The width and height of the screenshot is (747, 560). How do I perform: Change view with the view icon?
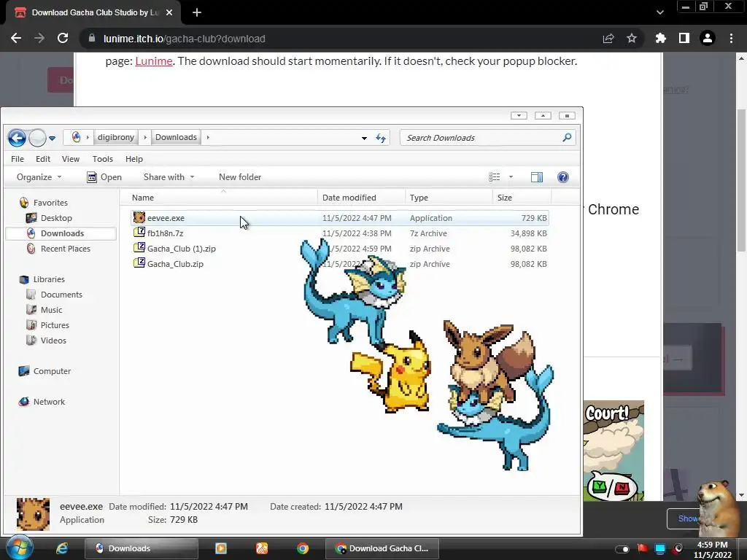click(495, 177)
